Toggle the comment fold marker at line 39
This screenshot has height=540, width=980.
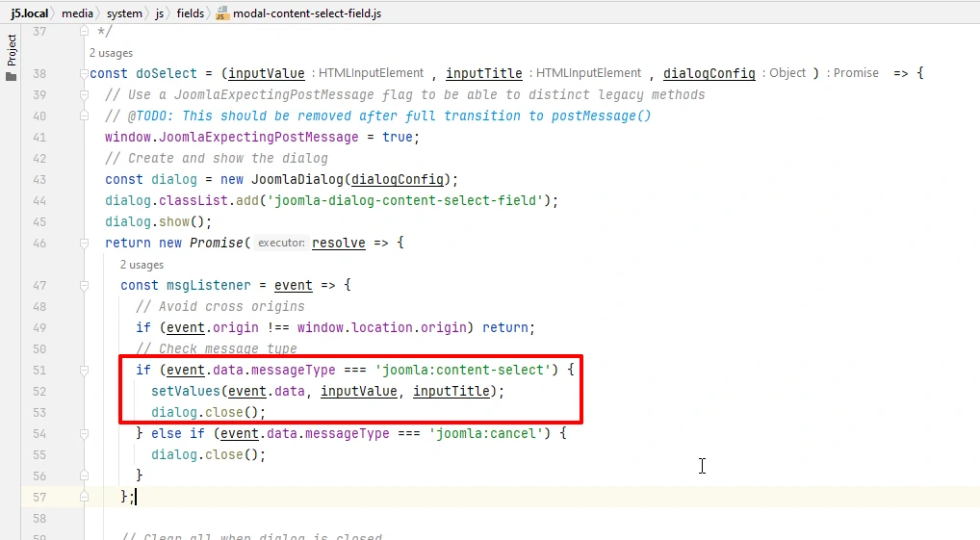(84, 95)
